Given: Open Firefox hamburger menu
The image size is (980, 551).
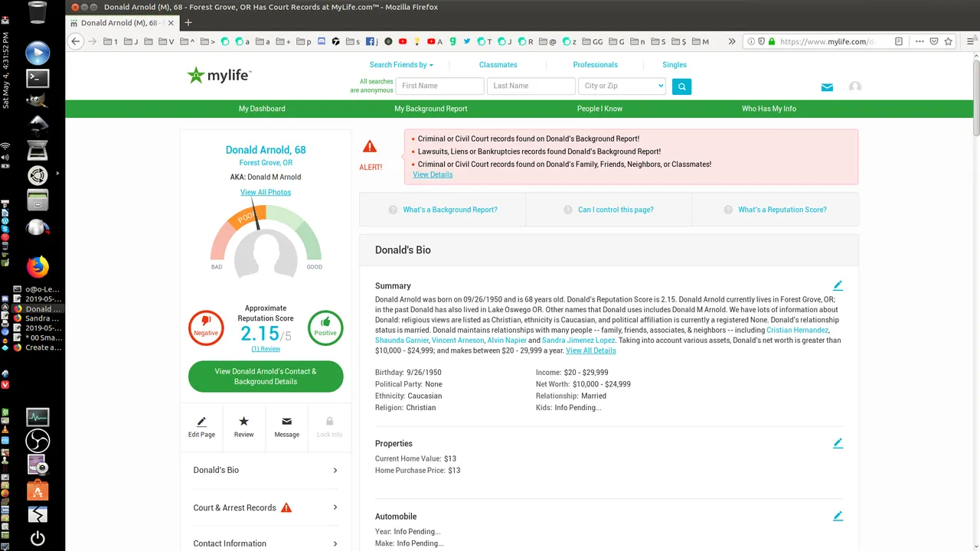Looking at the screenshot, I should 970,41.
